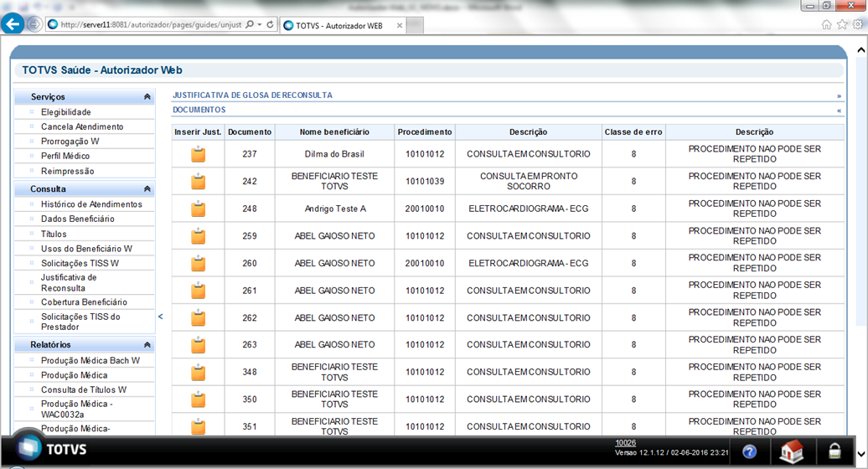The height and width of the screenshot is (469, 868).
Task: Insert justification for document 348
Action: tap(199, 372)
